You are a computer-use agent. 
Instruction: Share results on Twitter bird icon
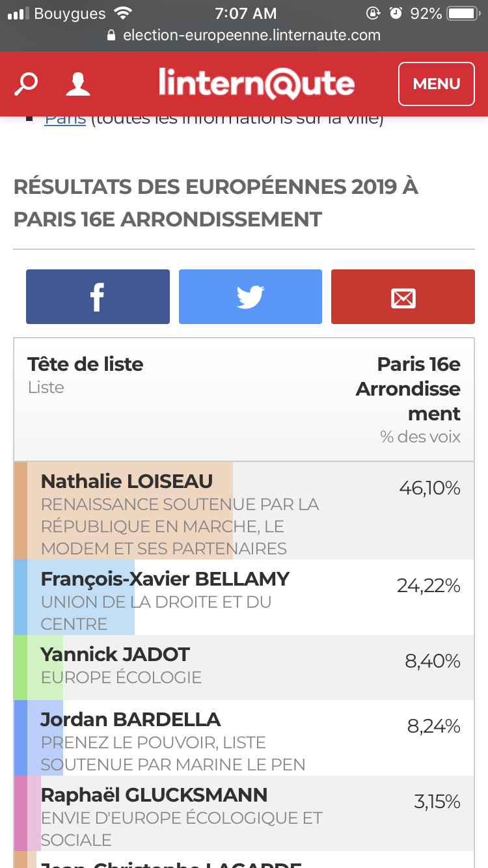(251, 297)
